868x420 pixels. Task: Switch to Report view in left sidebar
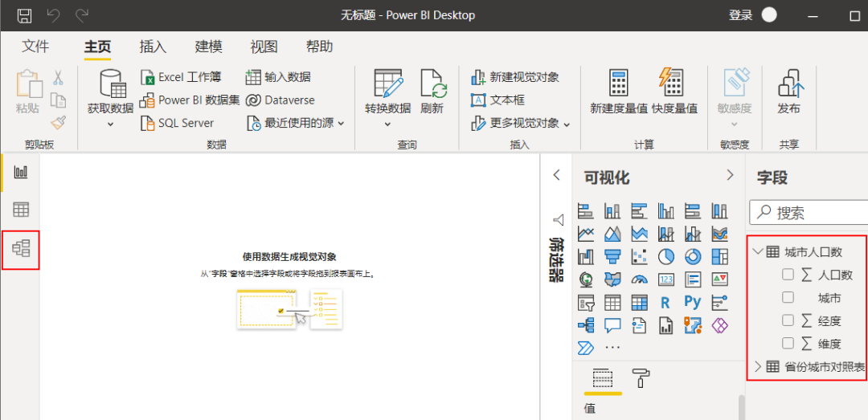(20, 172)
